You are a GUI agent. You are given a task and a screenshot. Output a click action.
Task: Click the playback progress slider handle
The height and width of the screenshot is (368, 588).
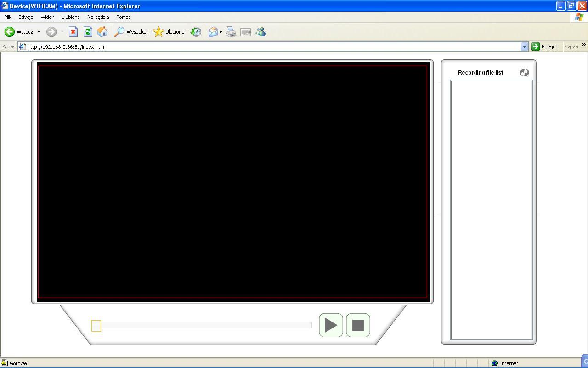pyautogui.click(x=96, y=326)
